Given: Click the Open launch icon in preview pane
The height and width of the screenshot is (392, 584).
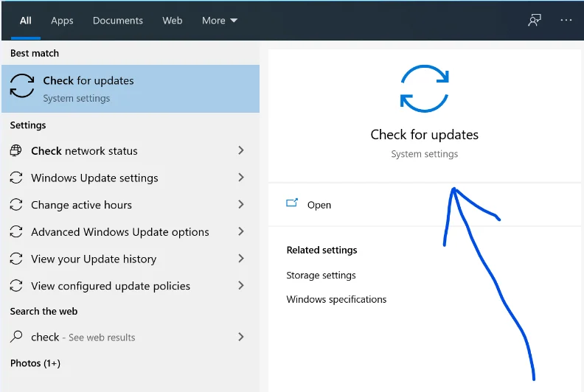Looking at the screenshot, I should [x=292, y=203].
